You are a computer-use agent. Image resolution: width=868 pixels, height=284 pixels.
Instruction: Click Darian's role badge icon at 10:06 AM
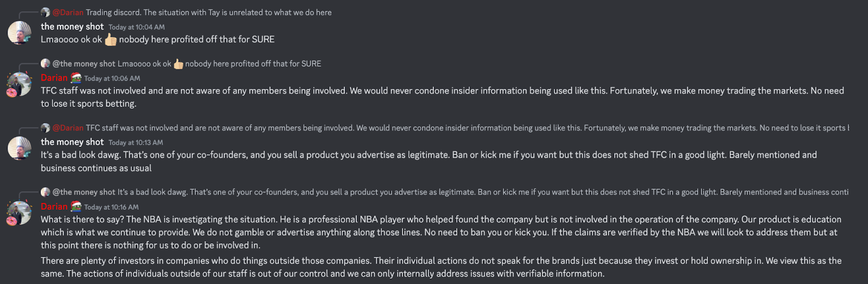[76, 78]
